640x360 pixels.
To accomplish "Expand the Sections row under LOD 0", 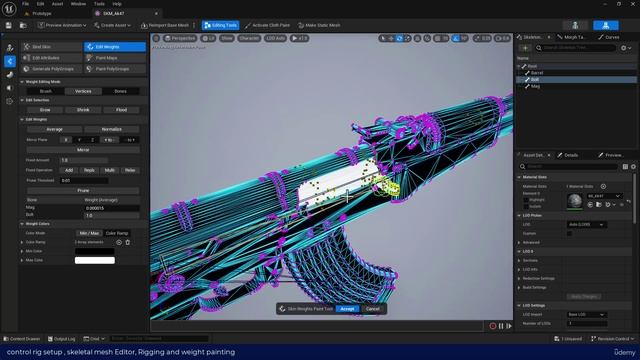I will [x=519, y=260].
